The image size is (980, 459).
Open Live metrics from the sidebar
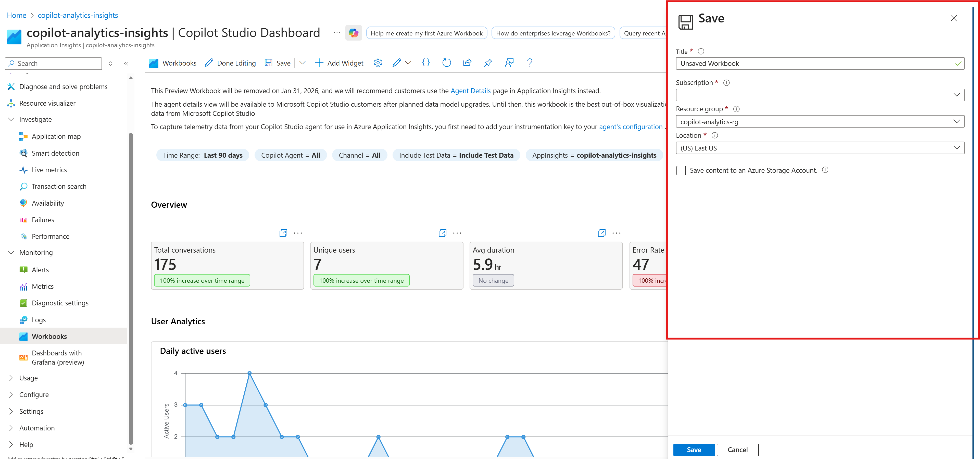click(49, 170)
